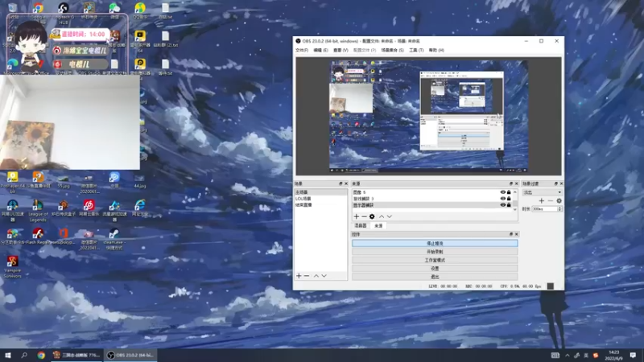Viewport: 644px width, 362px height.
Task: Open the 查看(V) menu
Action: pos(341,50)
